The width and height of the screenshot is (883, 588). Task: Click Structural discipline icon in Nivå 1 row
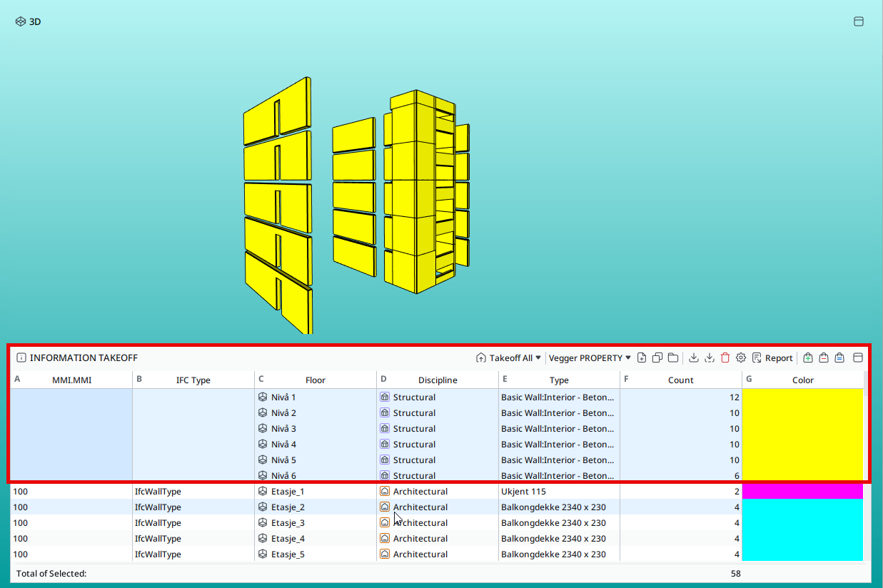click(385, 397)
